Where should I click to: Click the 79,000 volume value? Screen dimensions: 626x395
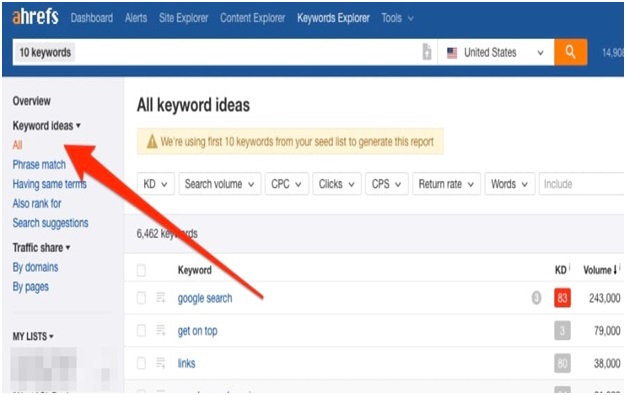point(607,331)
